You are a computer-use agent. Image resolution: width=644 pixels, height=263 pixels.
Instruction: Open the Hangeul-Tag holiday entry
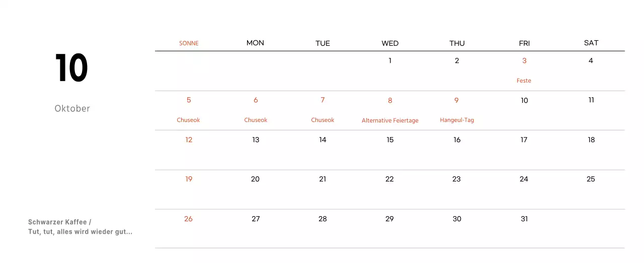point(457,120)
